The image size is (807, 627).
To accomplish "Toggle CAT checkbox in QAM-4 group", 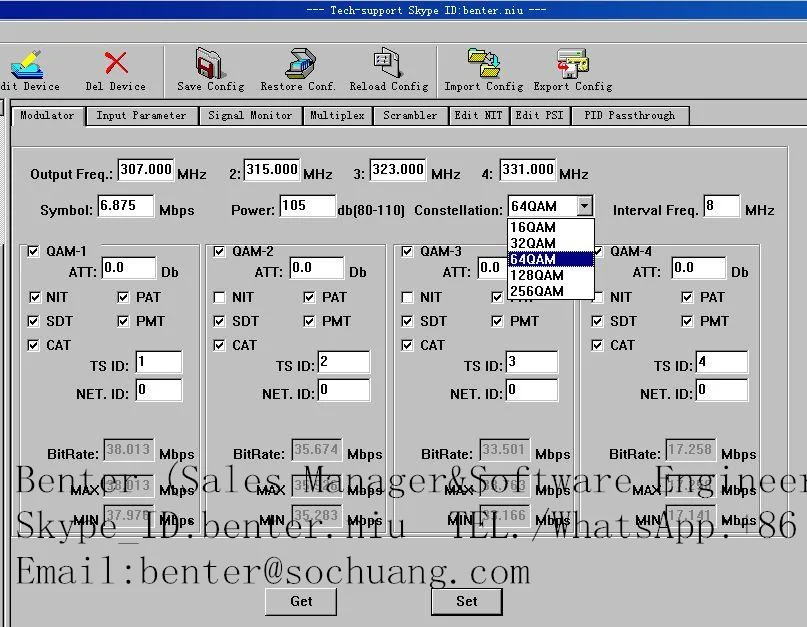I will 597,345.
